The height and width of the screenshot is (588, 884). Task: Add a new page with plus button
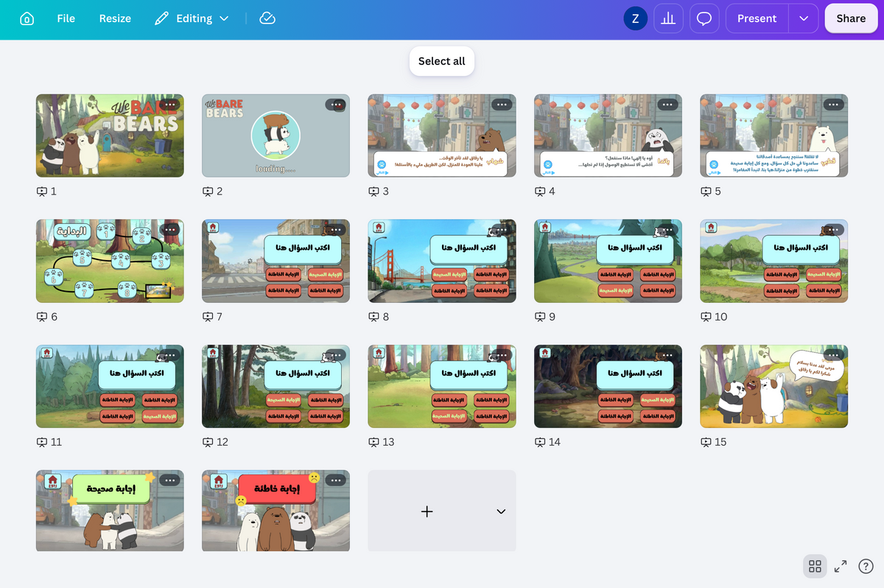coord(427,511)
